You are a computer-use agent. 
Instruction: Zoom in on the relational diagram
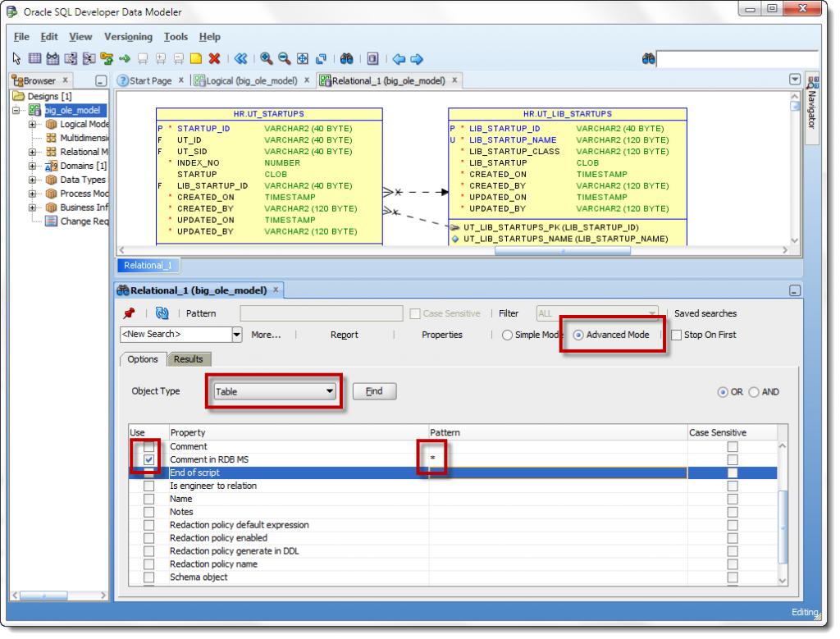pos(264,58)
